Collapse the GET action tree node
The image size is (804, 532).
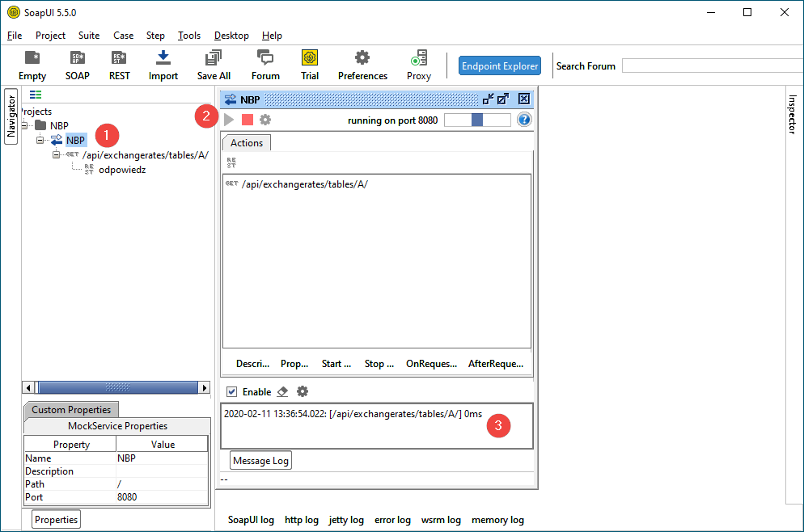point(56,154)
